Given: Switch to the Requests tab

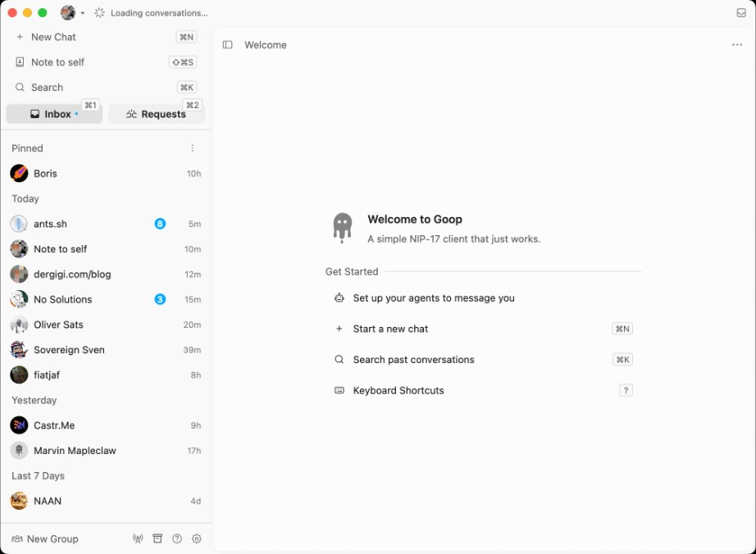Looking at the screenshot, I should point(157,114).
